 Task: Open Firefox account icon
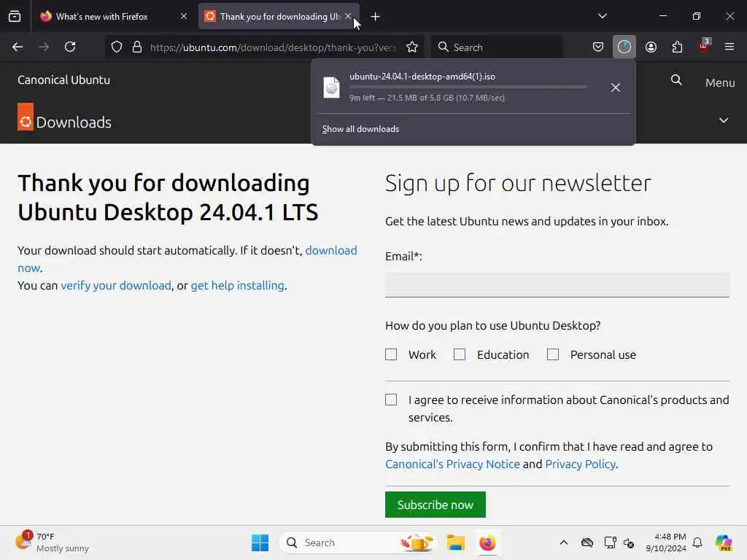(651, 47)
